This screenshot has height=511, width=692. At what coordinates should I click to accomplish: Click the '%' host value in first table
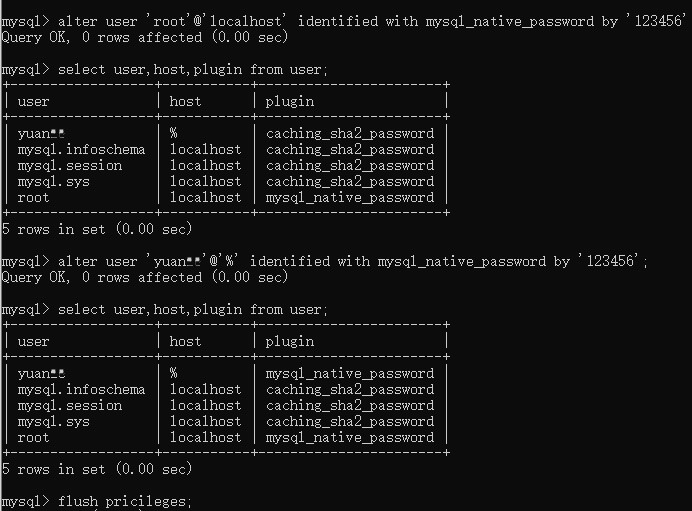[174, 133]
